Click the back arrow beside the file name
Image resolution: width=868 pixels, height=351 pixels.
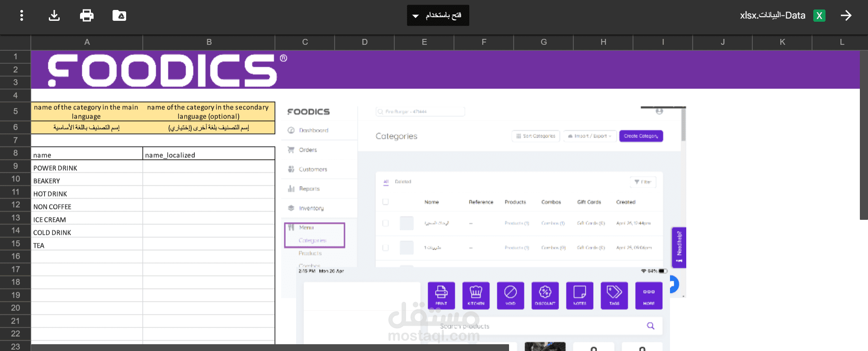pyautogui.click(x=846, y=15)
